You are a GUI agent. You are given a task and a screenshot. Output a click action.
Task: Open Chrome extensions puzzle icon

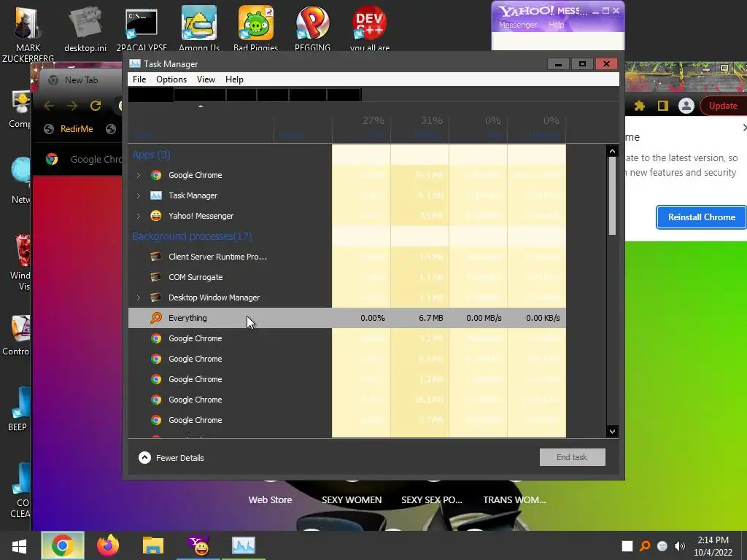click(x=639, y=106)
